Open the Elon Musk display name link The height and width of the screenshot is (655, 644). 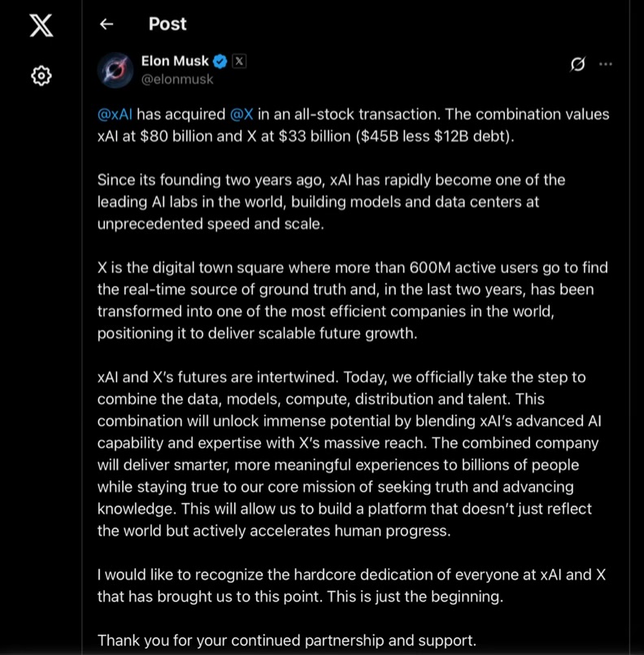[x=175, y=61]
